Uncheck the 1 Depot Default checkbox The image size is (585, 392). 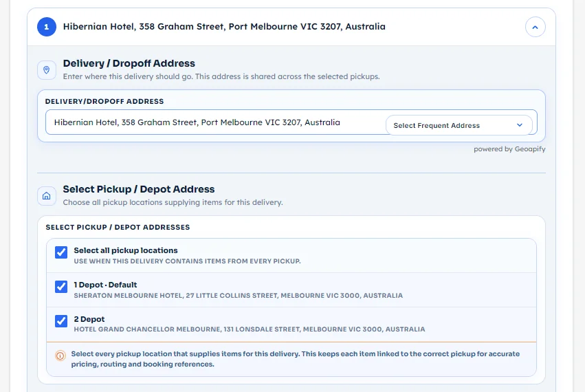pos(61,287)
